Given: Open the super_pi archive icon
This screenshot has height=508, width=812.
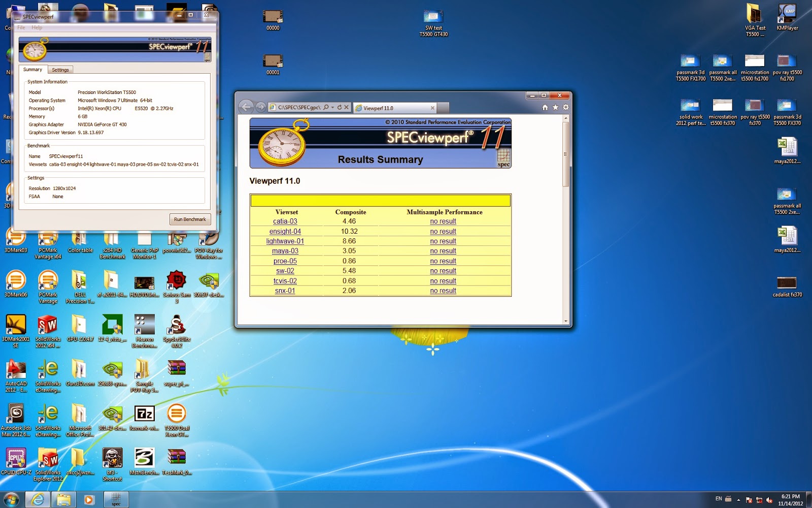Looking at the screenshot, I should tap(177, 372).
